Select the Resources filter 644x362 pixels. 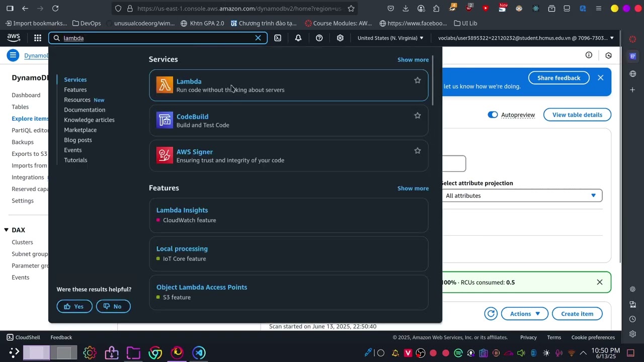[x=77, y=100]
